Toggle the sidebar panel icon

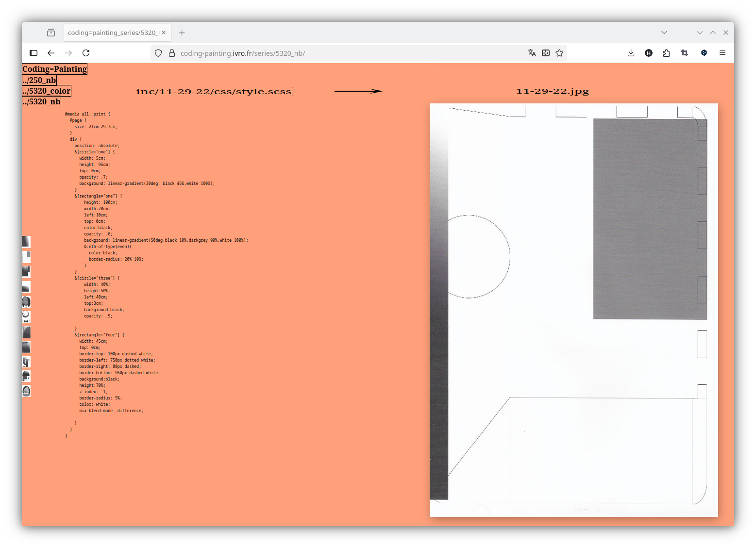click(x=34, y=53)
